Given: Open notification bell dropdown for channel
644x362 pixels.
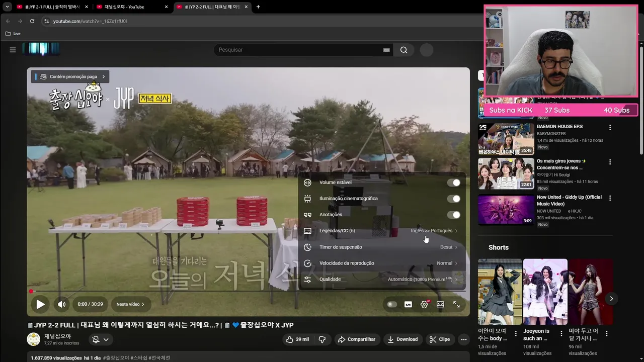Looking at the screenshot, I should (101, 339).
